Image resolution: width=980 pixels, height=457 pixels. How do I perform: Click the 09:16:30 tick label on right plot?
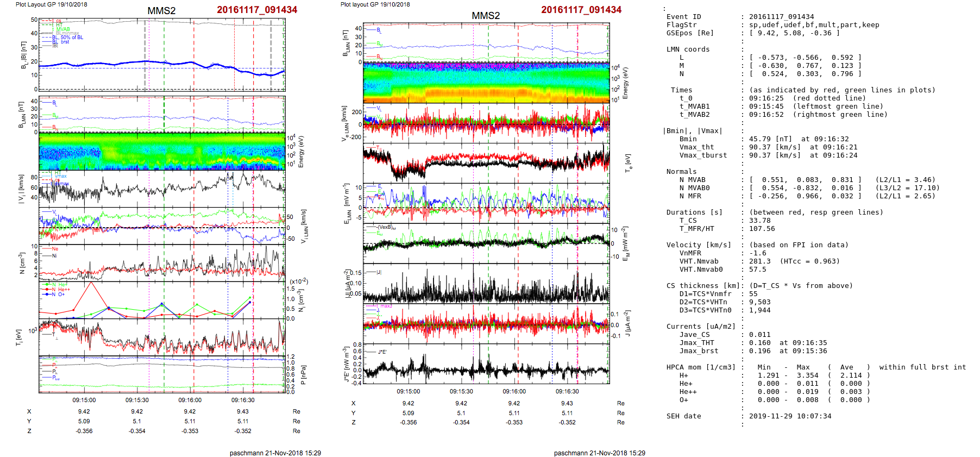click(x=567, y=391)
